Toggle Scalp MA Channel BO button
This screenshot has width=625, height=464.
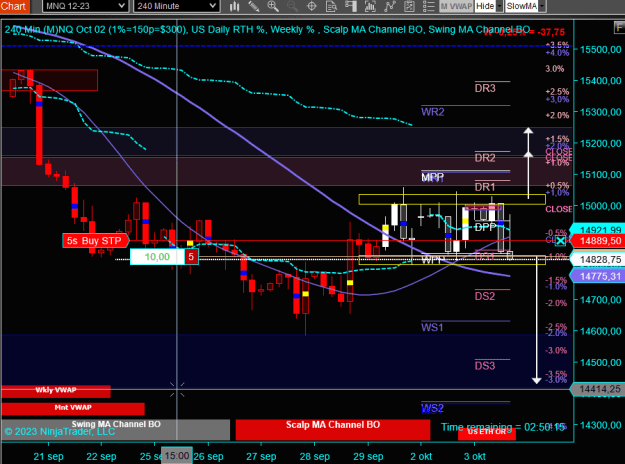pyautogui.click(x=333, y=429)
